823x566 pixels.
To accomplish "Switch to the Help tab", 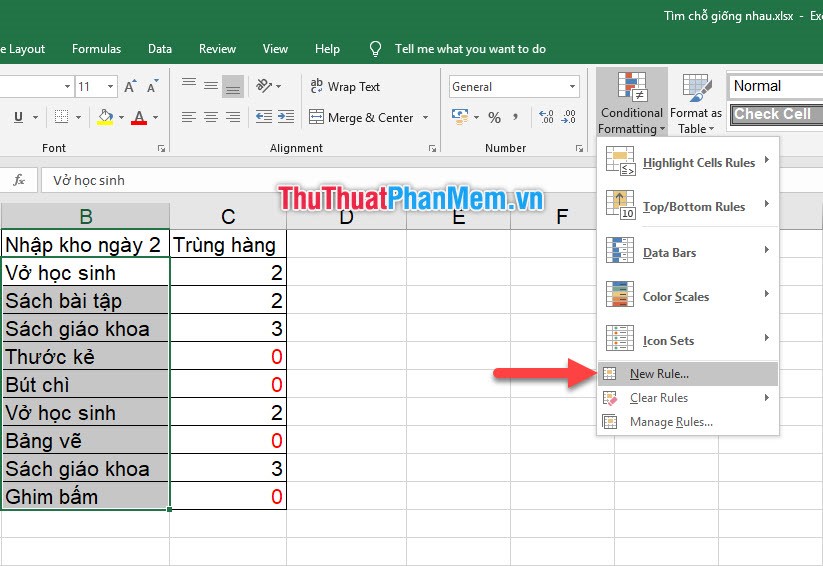I will [x=328, y=49].
